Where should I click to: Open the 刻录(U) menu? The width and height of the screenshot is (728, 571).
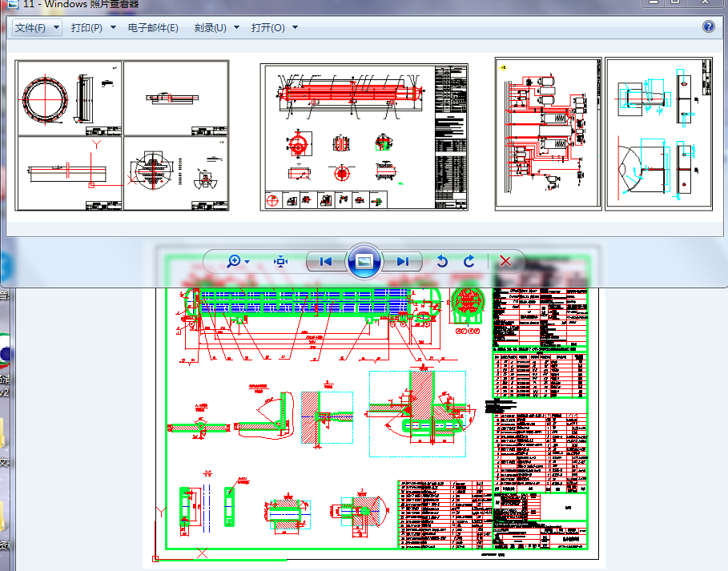point(210,28)
